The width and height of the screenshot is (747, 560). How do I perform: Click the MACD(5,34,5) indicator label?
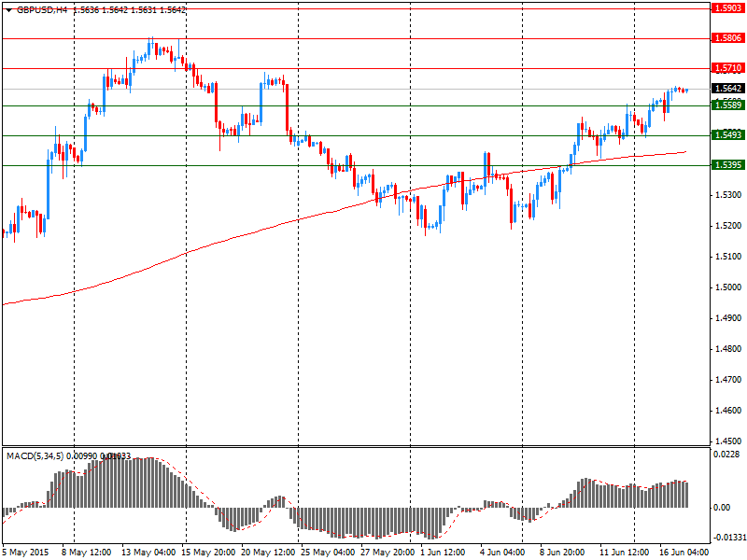(35, 456)
